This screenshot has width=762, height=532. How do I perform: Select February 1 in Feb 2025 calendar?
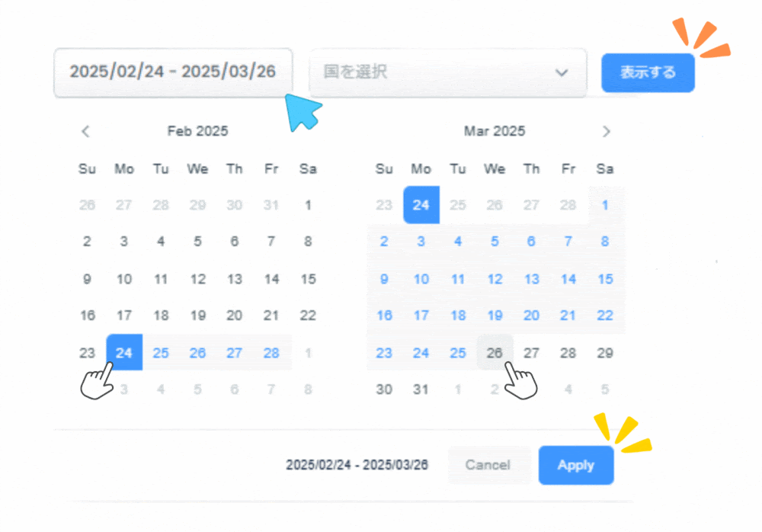(308, 205)
